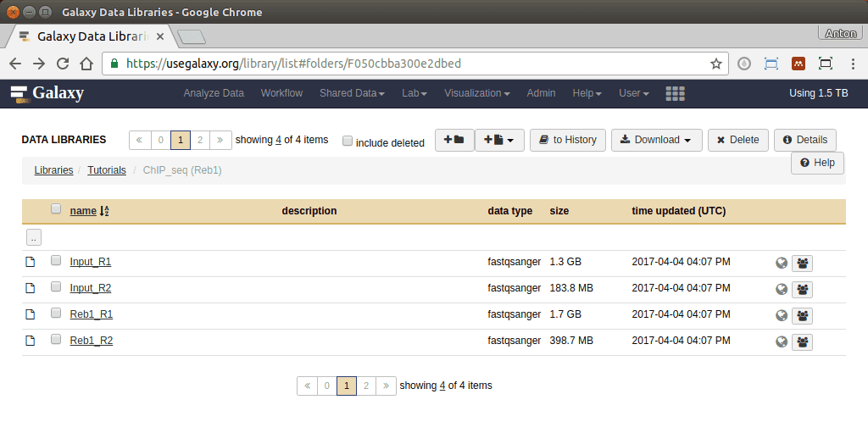Reload the page with browser refresh icon
The width and height of the screenshot is (868, 433).
(63, 64)
